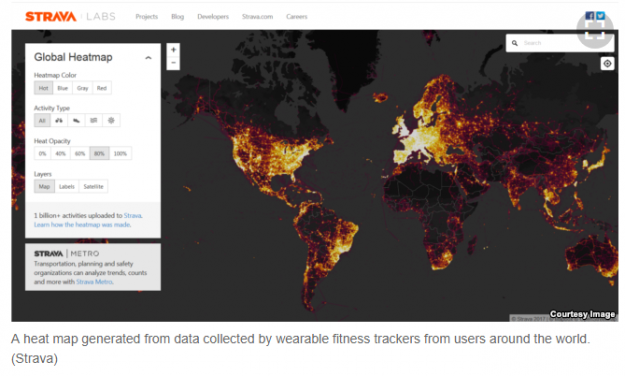Viewport: 625px width, 376px height.
Task: Set heat opacity to 80%
Action: click(99, 154)
